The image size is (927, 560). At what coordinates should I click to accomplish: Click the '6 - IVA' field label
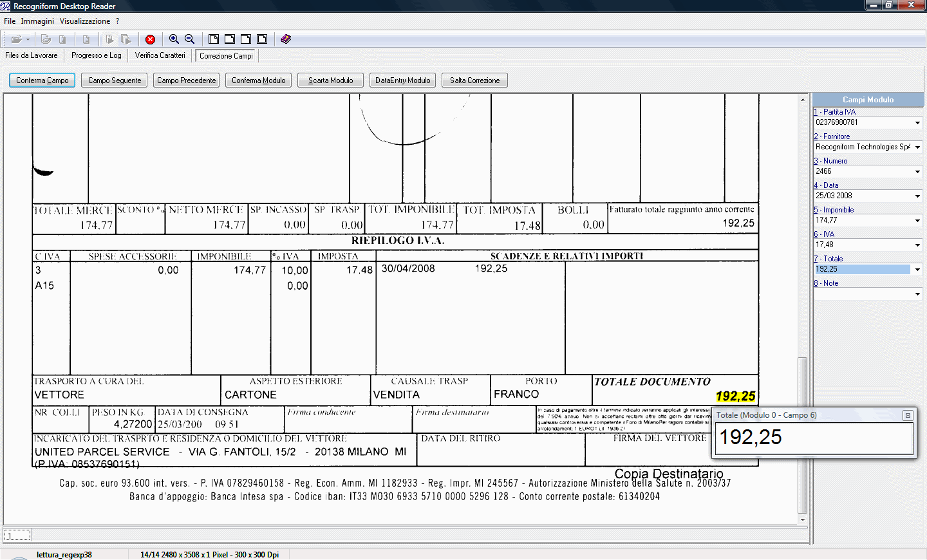(x=824, y=234)
